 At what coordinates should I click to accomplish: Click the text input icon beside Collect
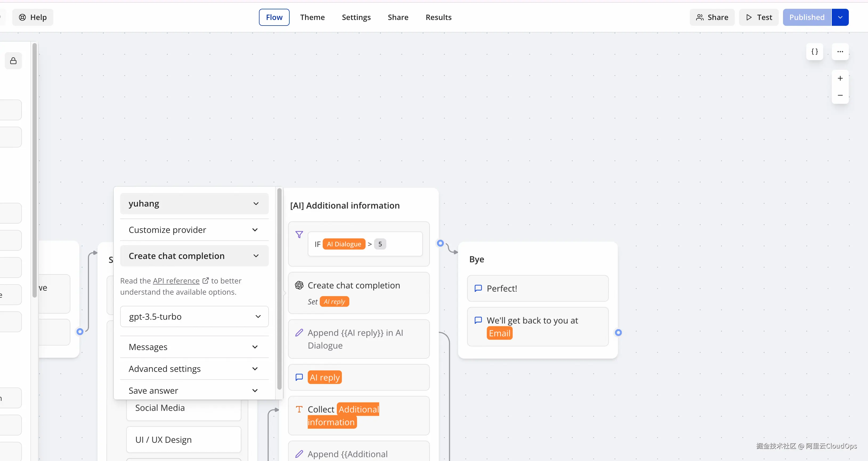click(x=299, y=409)
